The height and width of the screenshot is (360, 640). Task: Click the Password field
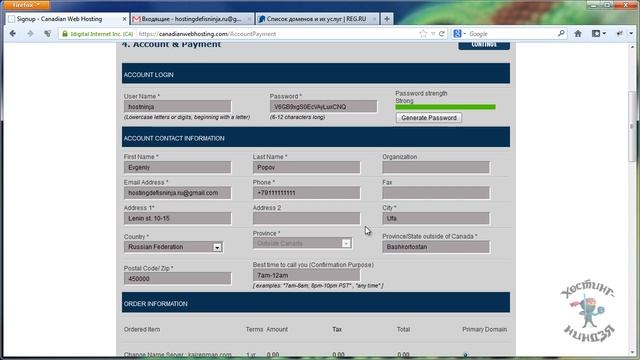[x=323, y=107]
